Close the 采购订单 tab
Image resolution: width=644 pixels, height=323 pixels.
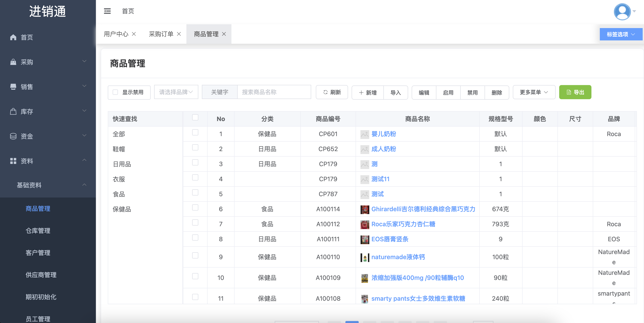point(179,34)
